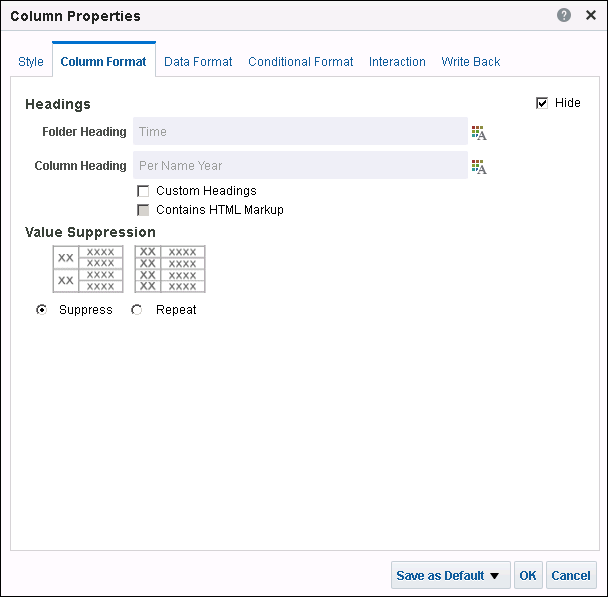Image resolution: width=608 pixels, height=597 pixels.
Task: Click the Folder Heading text field
Action: coord(300,132)
